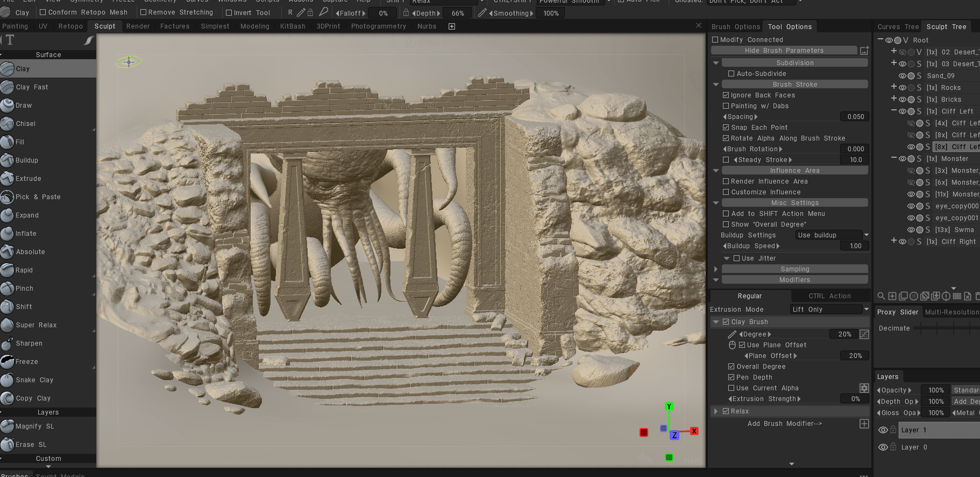Viewport: 980px width, 477px height.
Task: Enable Render Influence Area checkbox
Action: point(726,181)
